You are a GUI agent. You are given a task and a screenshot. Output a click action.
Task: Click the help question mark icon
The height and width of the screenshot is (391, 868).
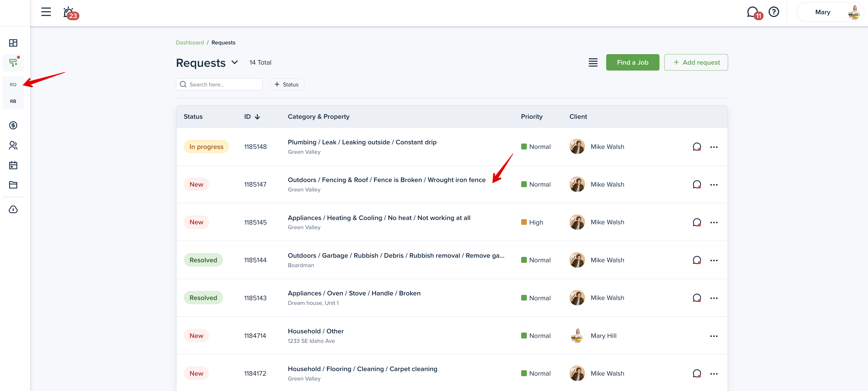(x=774, y=12)
